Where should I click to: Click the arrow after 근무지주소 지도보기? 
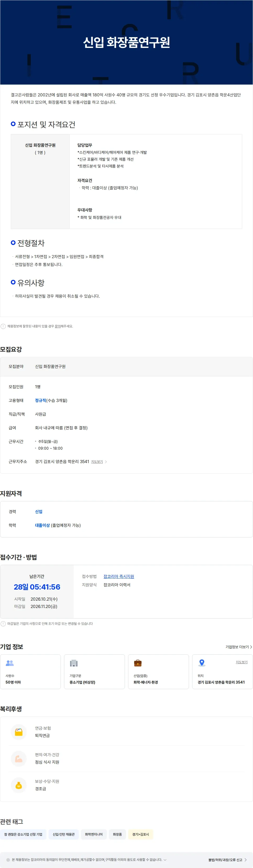(x=106, y=462)
